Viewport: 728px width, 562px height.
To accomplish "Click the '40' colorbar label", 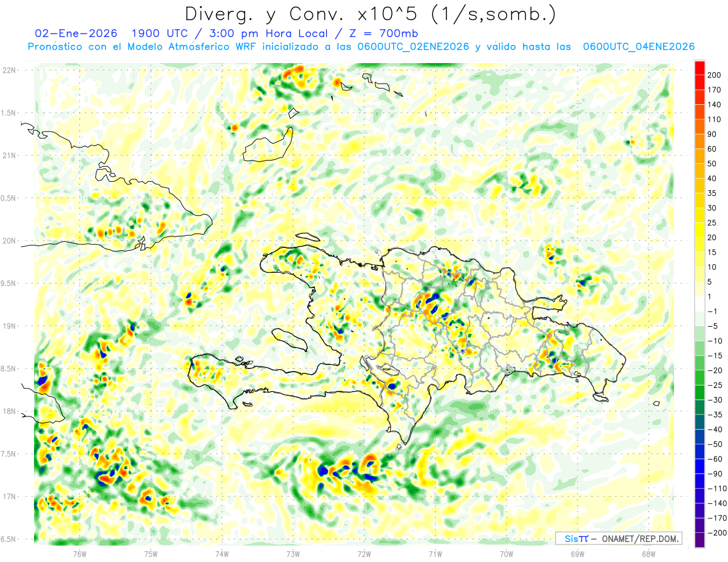I will click(x=712, y=178).
